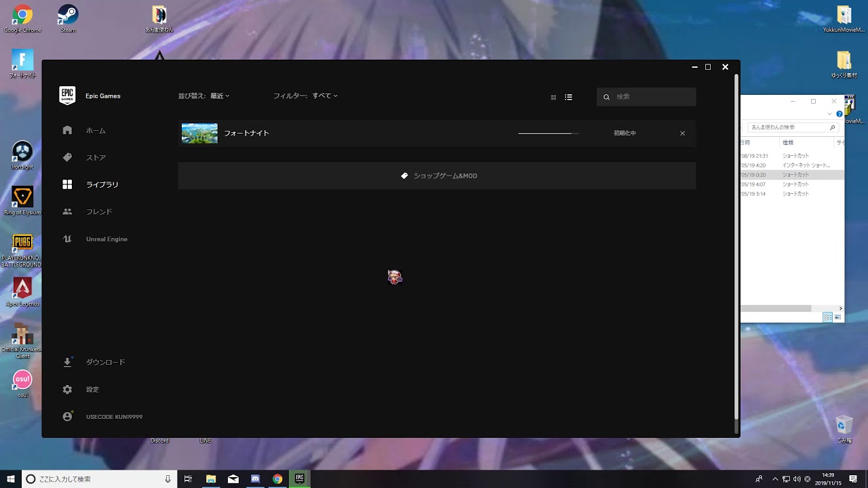Select the フォートナイト desktop icon
This screenshot has height=488, width=868.
tap(22, 64)
